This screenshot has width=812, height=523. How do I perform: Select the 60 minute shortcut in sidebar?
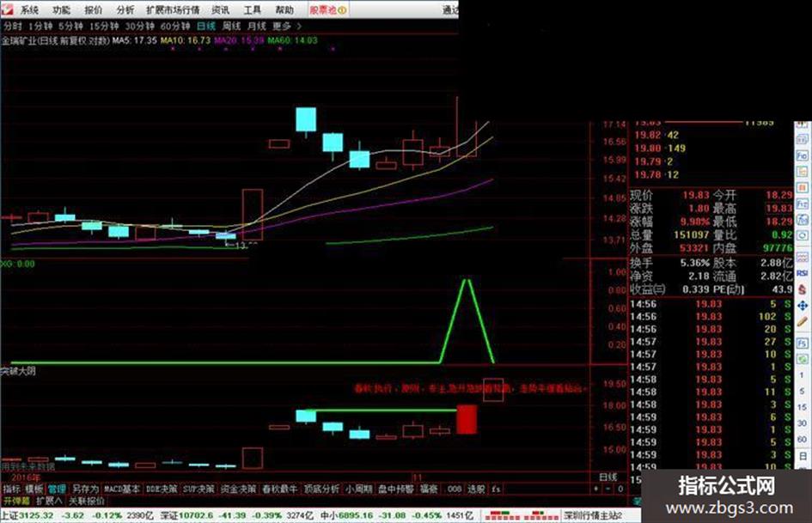(803, 439)
